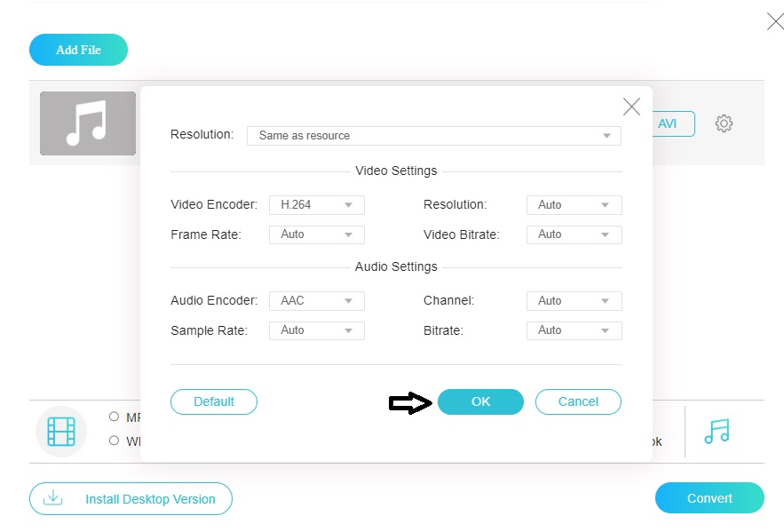Reset settings with the Default button
Screen dimensions: 784x532
[214, 401]
